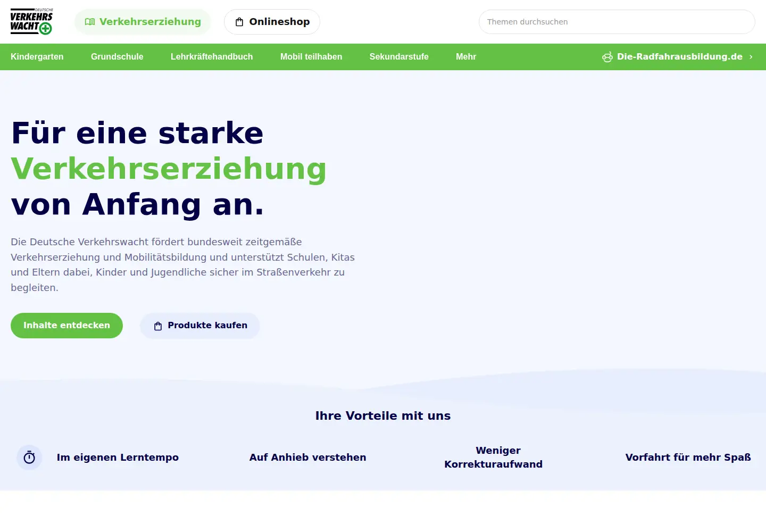Click the Inhalte entdecken button

pyautogui.click(x=66, y=326)
